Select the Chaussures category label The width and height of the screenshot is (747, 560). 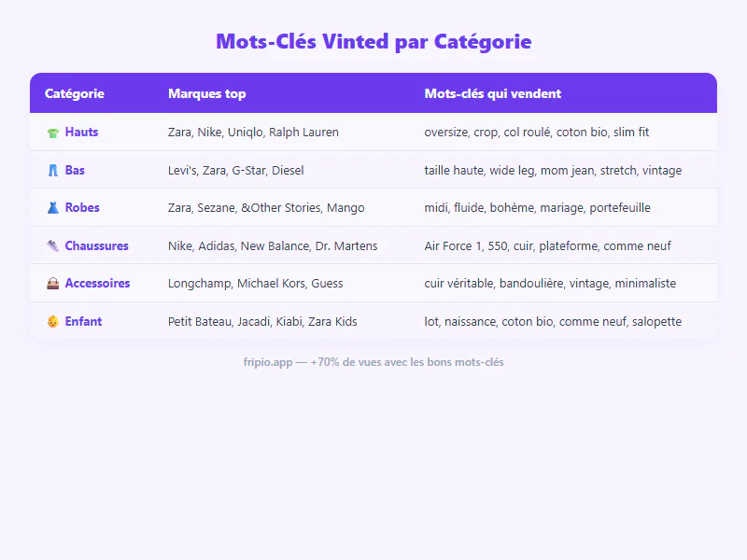point(97,245)
